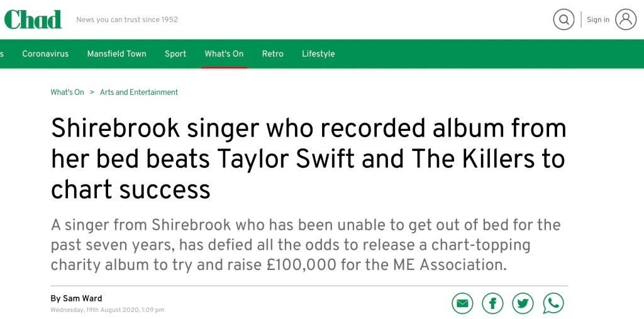
Task: Click the publication date text
Action: click(107, 310)
